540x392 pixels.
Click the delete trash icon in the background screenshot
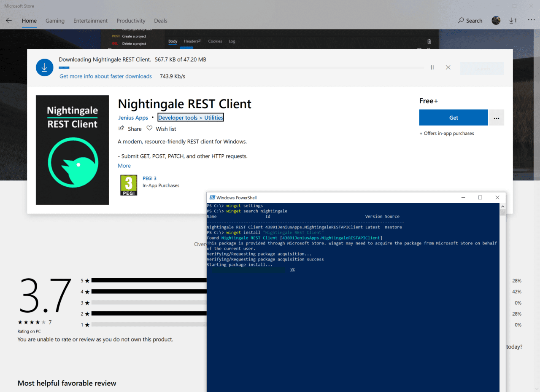pyautogui.click(x=429, y=41)
